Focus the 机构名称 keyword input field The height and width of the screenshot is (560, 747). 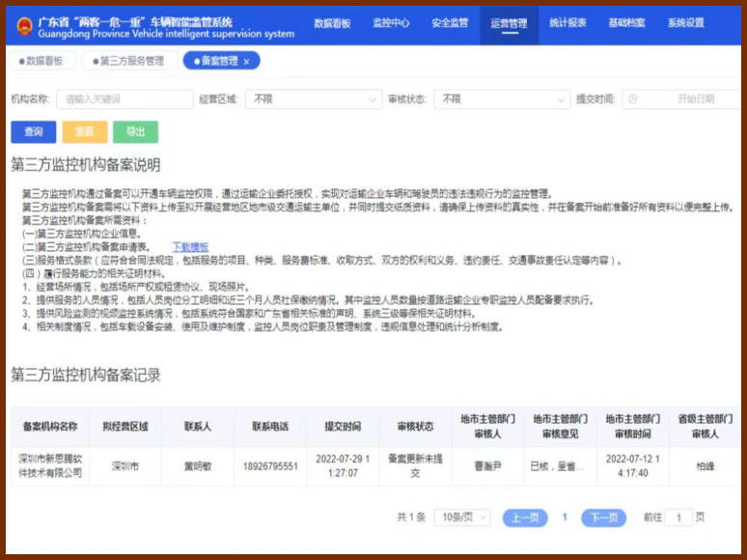(x=124, y=99)
